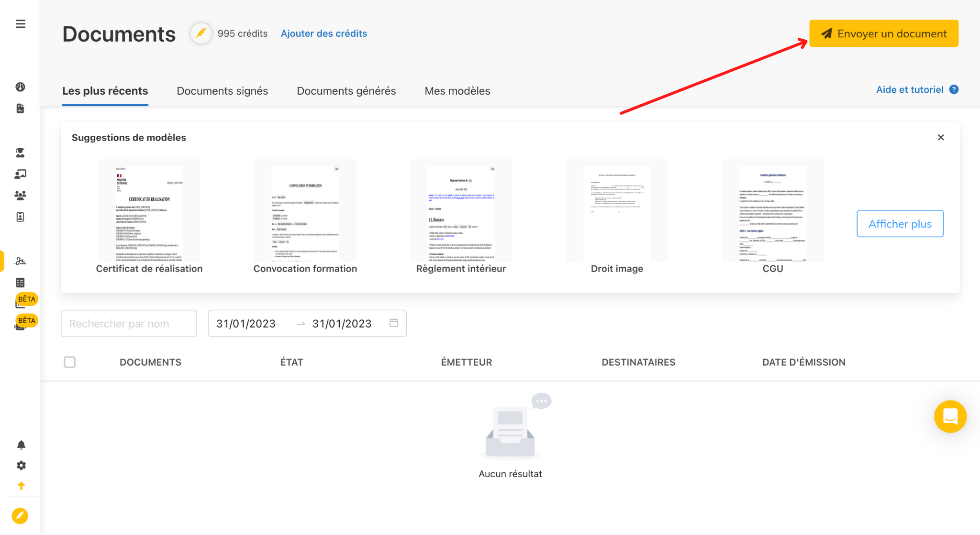The width and height of the screenshot is (980, 535).
Task: Select the Certificat de réalisation template thumbnail
Action: tap(149, 210)
